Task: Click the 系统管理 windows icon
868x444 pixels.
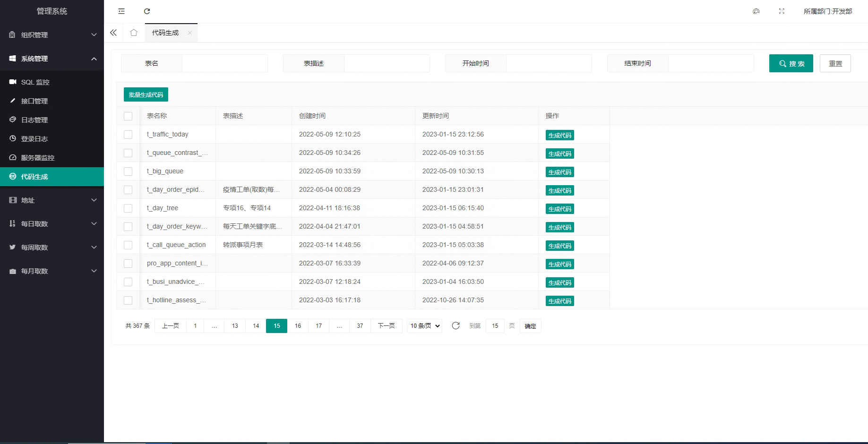Action: click(12, 58)
